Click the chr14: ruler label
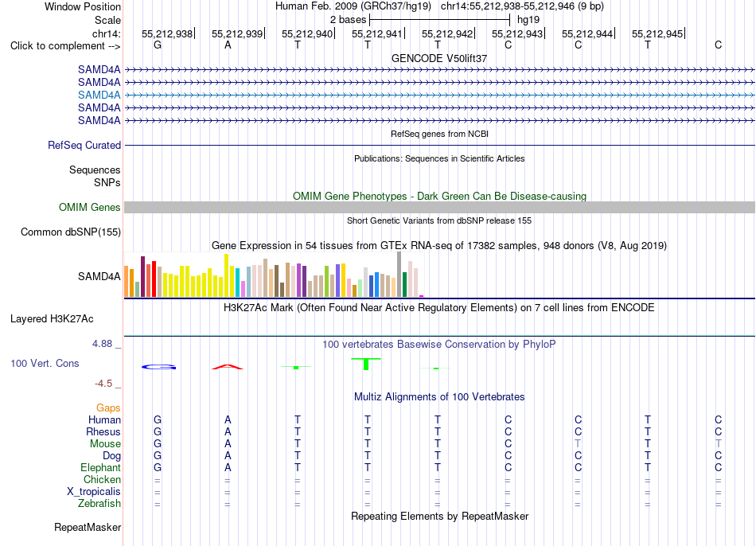The image size is (756, 546). (106, 33)
